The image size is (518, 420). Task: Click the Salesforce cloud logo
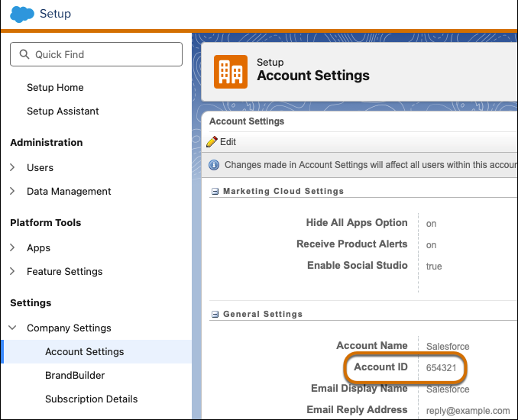click(22, 15)
